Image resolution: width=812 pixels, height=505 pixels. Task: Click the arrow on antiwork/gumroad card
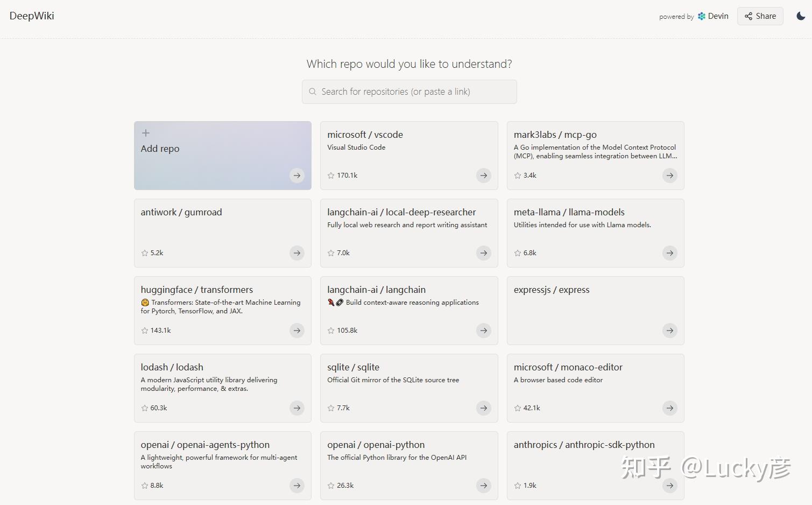tap(297, 253)
